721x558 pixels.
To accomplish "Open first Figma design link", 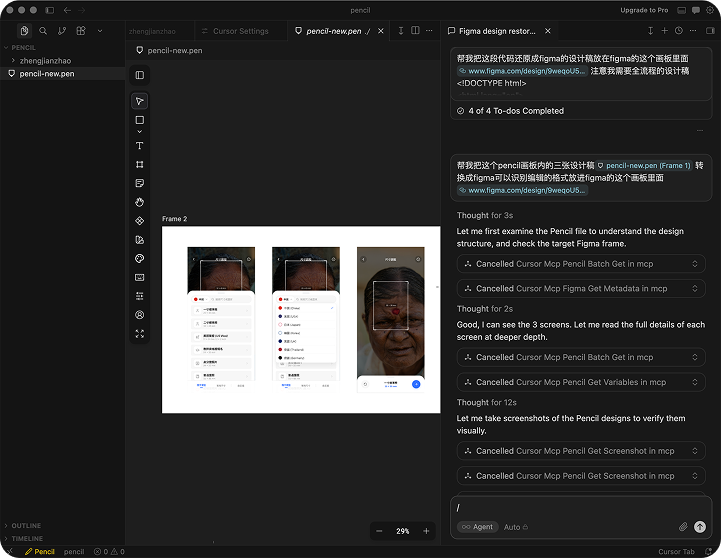I will pyautogui.click(x=522, y=71).
